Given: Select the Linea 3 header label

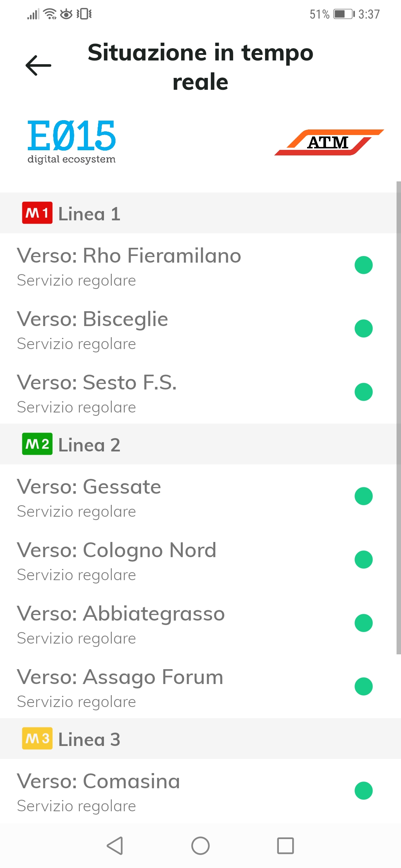Looking at the screenshot, I should [89, 739].
